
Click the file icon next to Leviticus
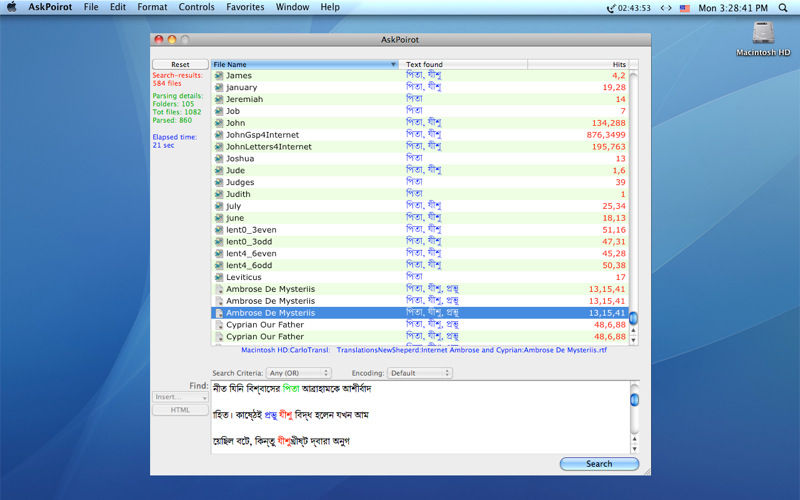(x=219, y=277)
